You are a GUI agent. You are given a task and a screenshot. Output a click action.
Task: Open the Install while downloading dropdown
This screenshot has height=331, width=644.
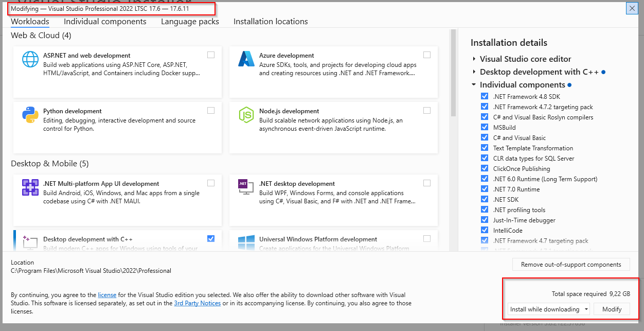[x=549, y=309]
